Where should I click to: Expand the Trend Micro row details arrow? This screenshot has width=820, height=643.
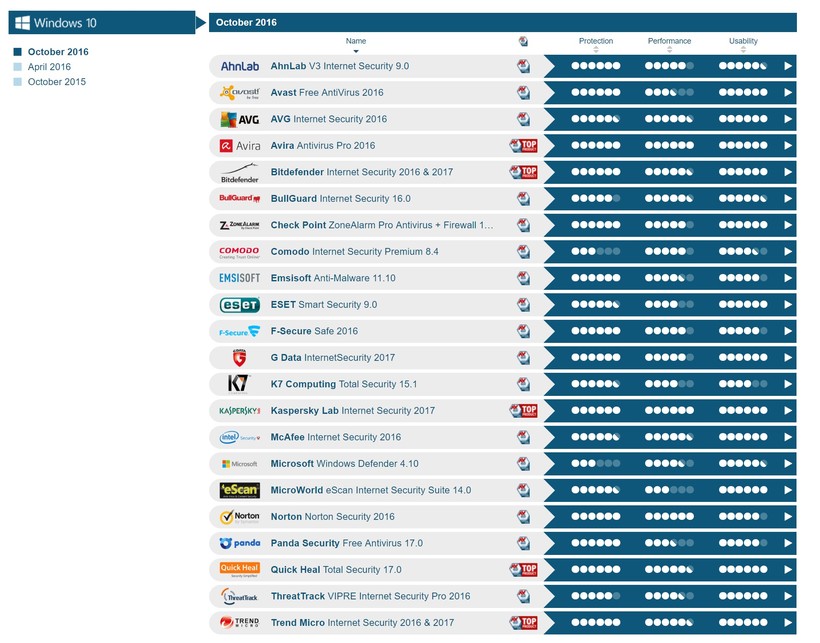(788, 623)
